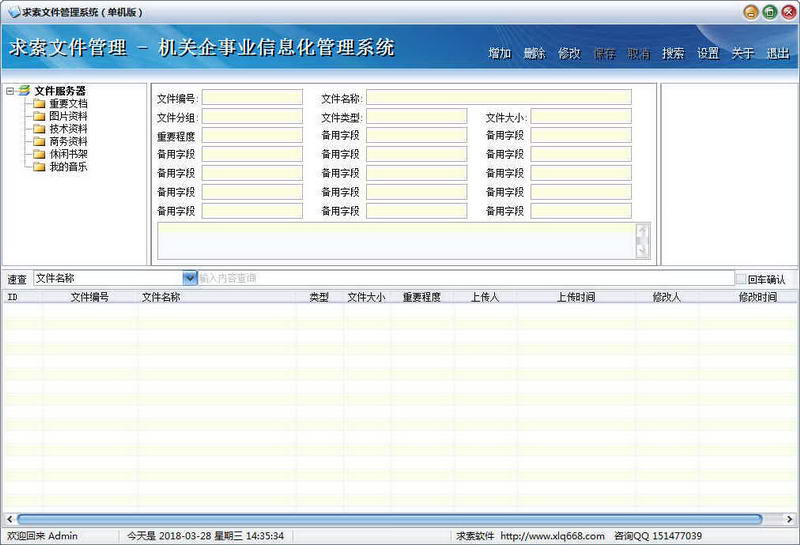800x545 pixels.
Task: Focus the 文件类型 input field
Action: (416, 116)
